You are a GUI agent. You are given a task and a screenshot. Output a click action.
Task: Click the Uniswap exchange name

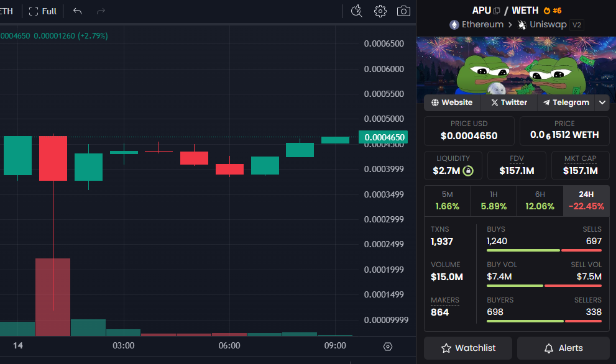[548, 24]
